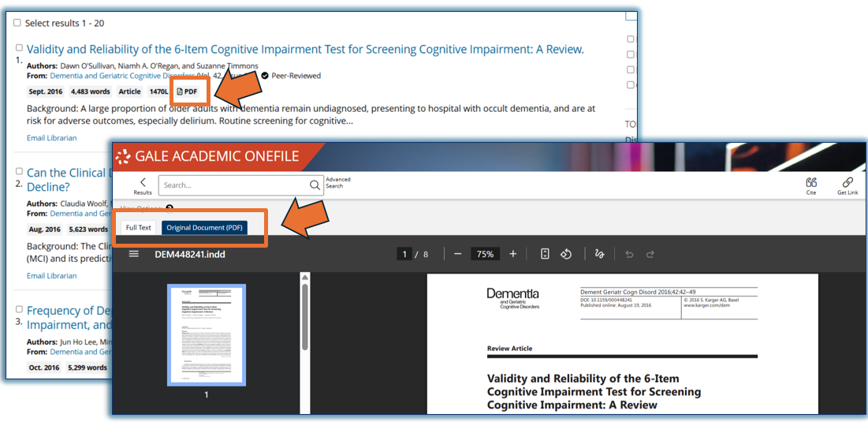Screen dimensions: 868x433
Task: Click the 5,623 words badge
Action: pyautogui.click(x=88, y=230)
